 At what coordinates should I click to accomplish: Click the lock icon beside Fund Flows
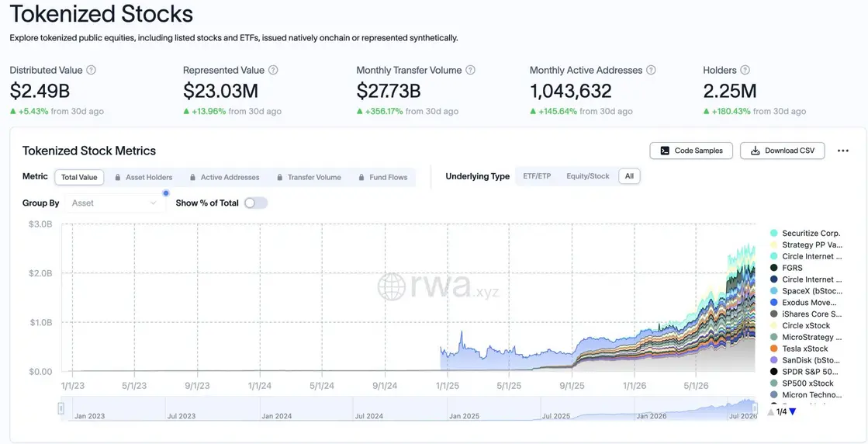[361, 178]
